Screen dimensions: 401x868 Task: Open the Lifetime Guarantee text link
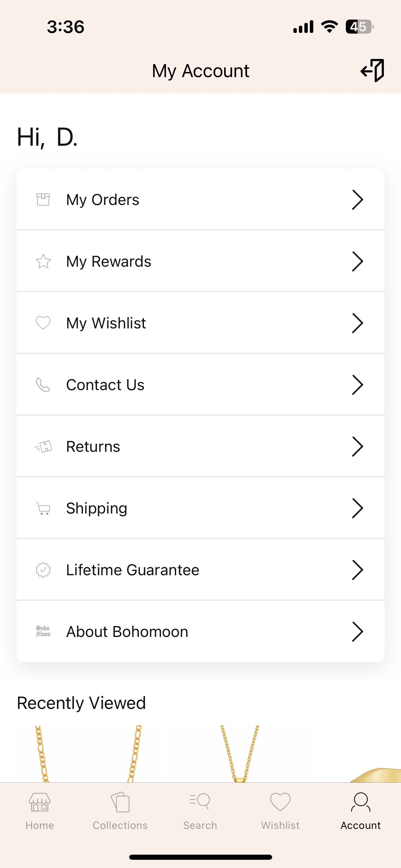(133, 570)
